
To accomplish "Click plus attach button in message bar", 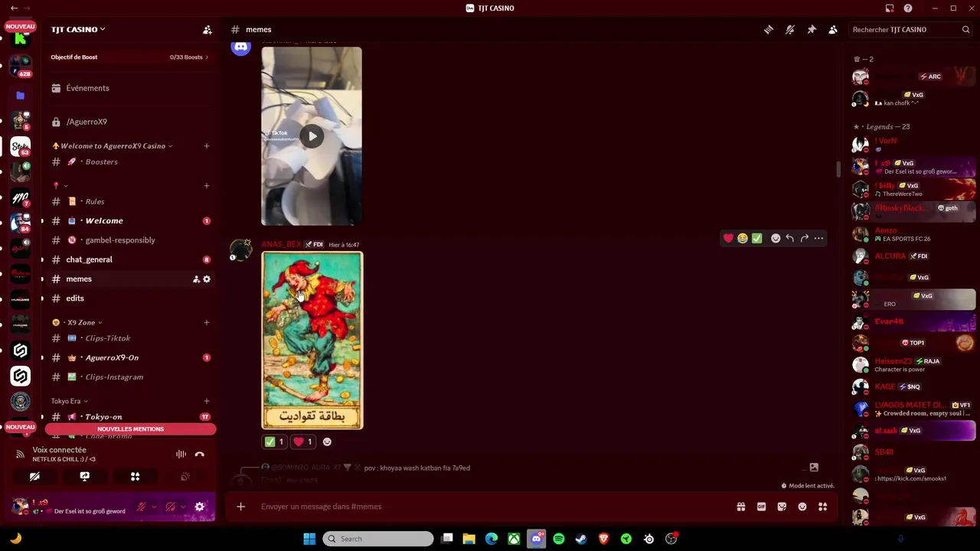I will click(x=240, y=507).
